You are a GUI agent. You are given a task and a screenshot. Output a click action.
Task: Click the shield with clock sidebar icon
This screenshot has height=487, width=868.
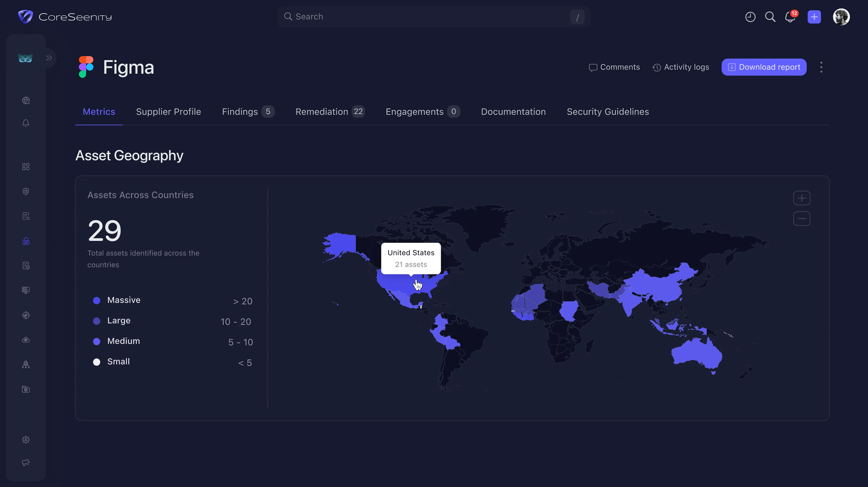pos(26,191)
